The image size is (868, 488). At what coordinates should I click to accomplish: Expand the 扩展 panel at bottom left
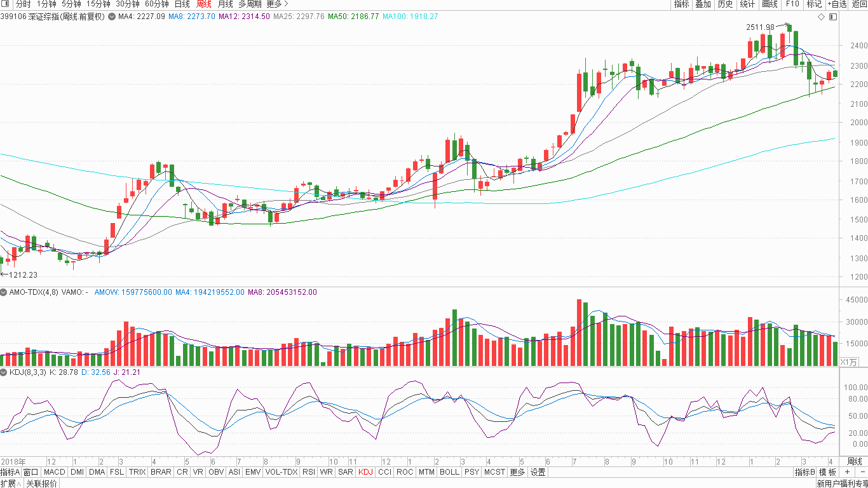tap(11, 483)
